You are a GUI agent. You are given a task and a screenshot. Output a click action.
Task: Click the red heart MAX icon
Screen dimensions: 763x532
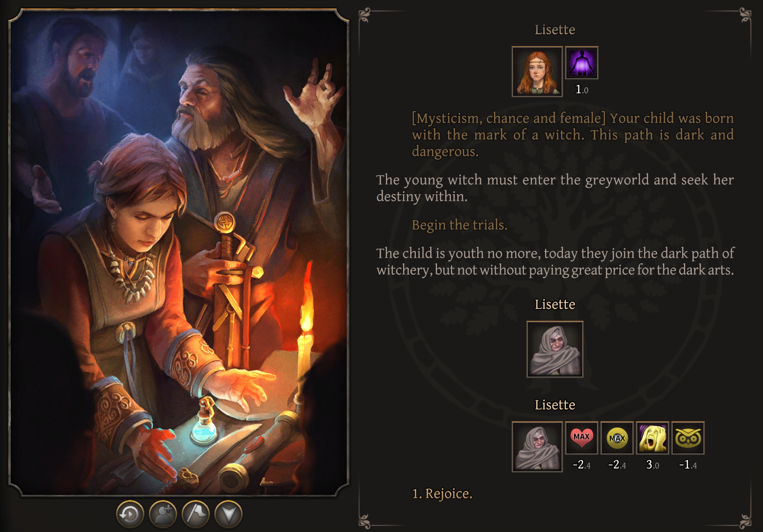581,438
